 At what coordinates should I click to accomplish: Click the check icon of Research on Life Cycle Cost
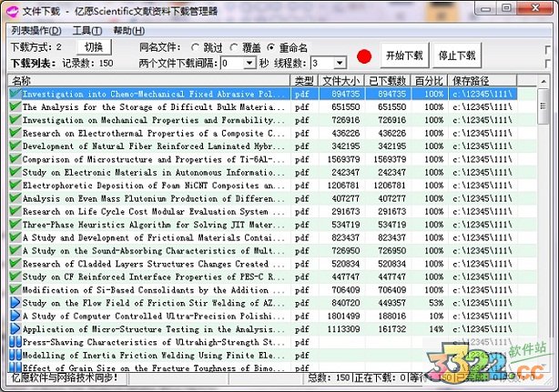click(x=15, y=211)
